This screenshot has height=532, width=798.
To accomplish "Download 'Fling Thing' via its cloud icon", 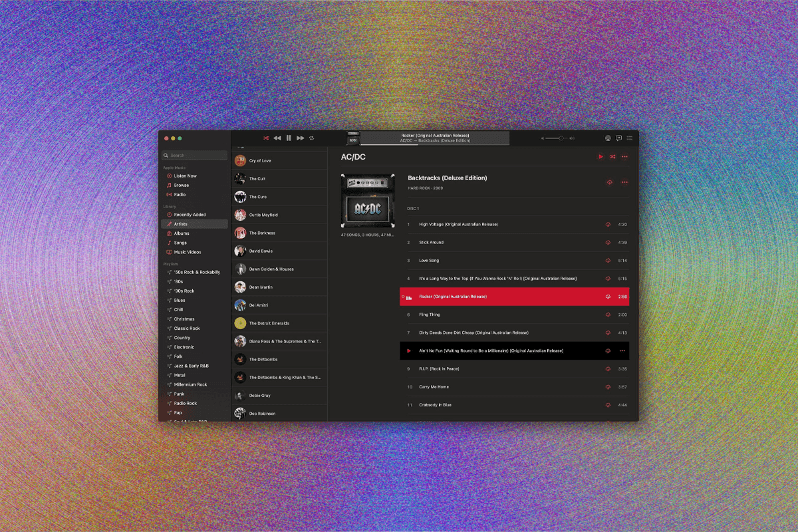I will 606,315.
